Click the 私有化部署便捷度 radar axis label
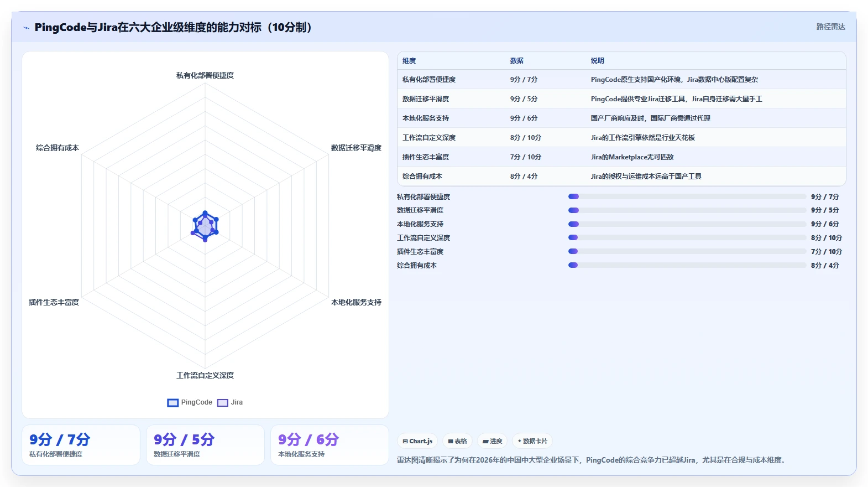This screenshot has height=487, width=868. pos(205,75)
